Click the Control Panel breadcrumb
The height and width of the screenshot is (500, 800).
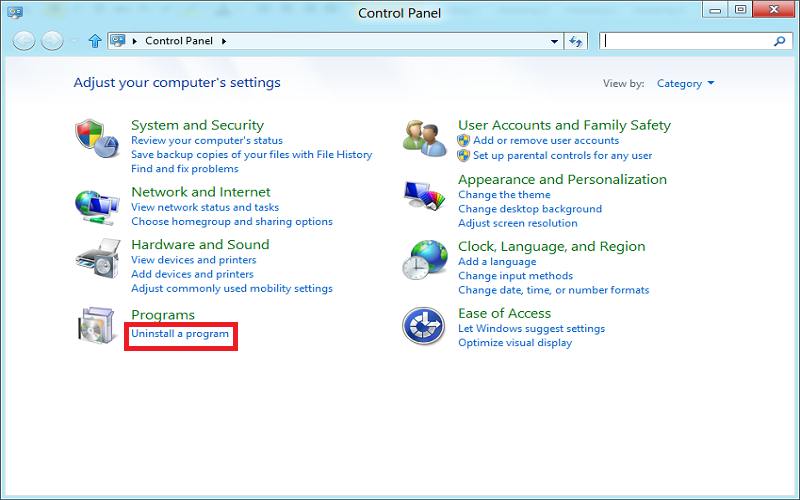[179, 41]
